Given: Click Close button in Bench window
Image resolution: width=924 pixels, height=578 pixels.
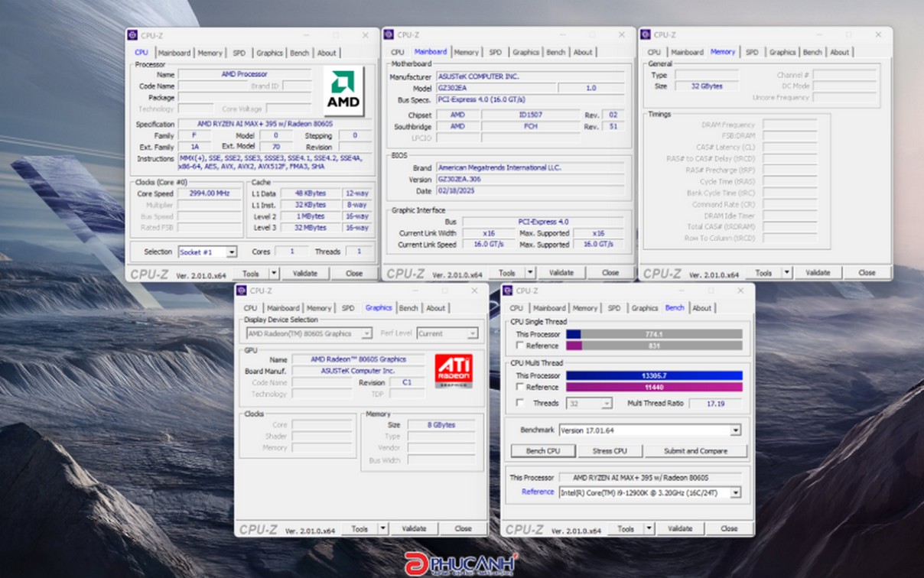Looking at the screenshot, I should click(729, 529).
